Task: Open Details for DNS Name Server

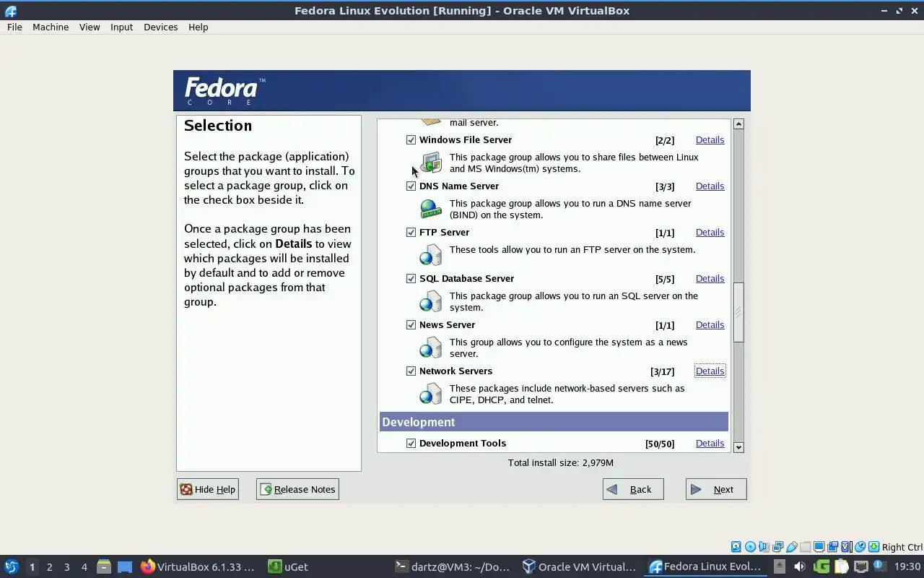Action: (710, 186)
